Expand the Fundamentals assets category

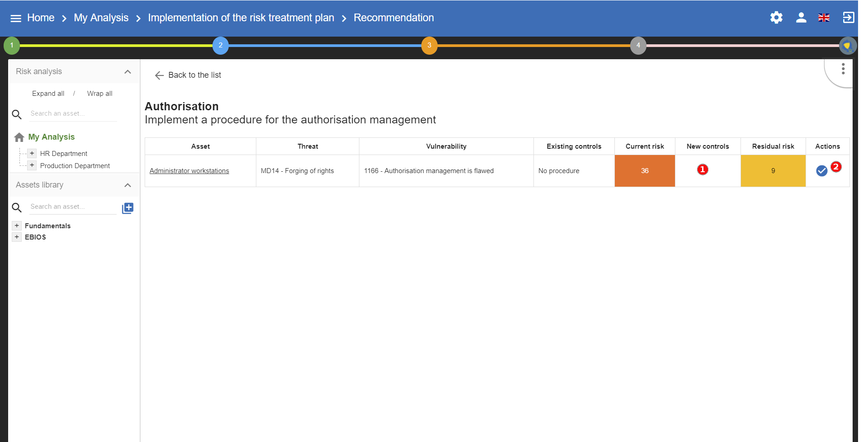click(x=17, y=226)
